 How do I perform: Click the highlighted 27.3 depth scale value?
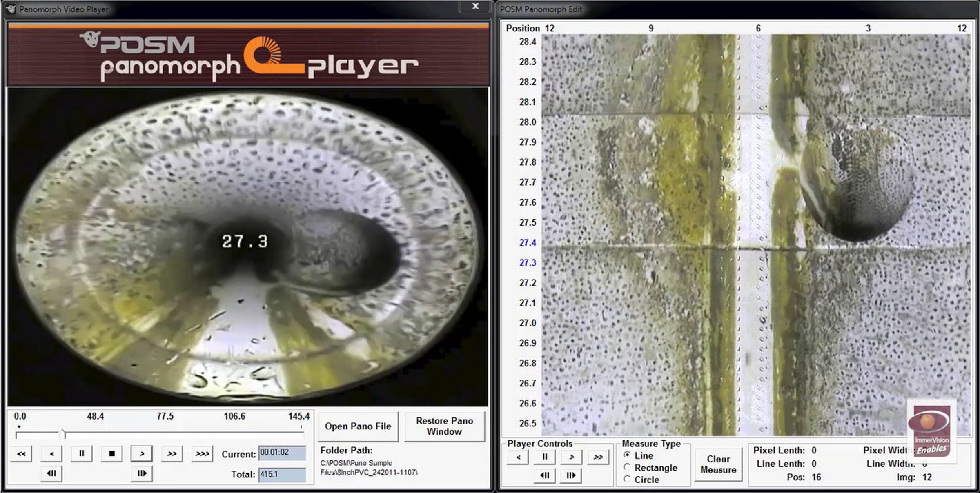point(528,263)
